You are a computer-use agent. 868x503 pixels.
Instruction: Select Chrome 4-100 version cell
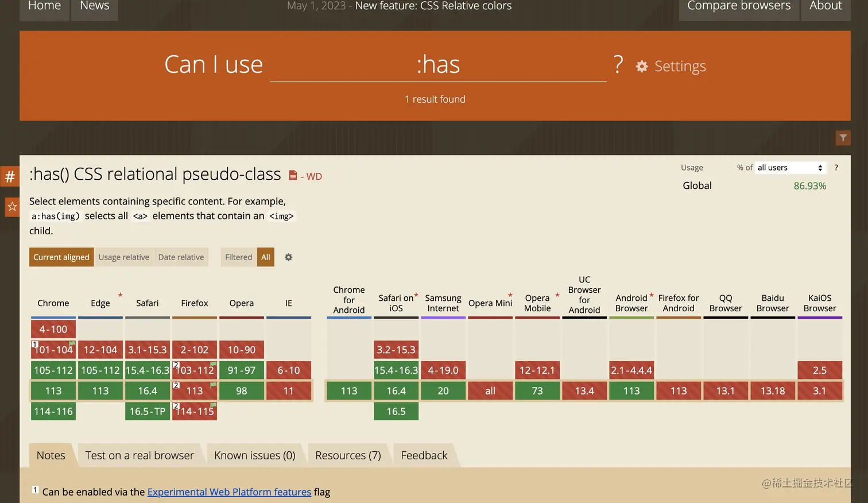[53, 330]
